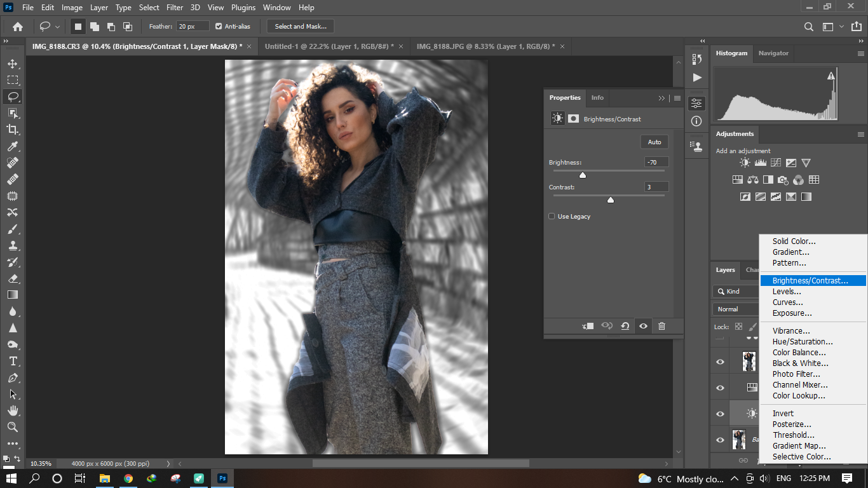Select the Spot Healing Brush tool

[13, 163]
